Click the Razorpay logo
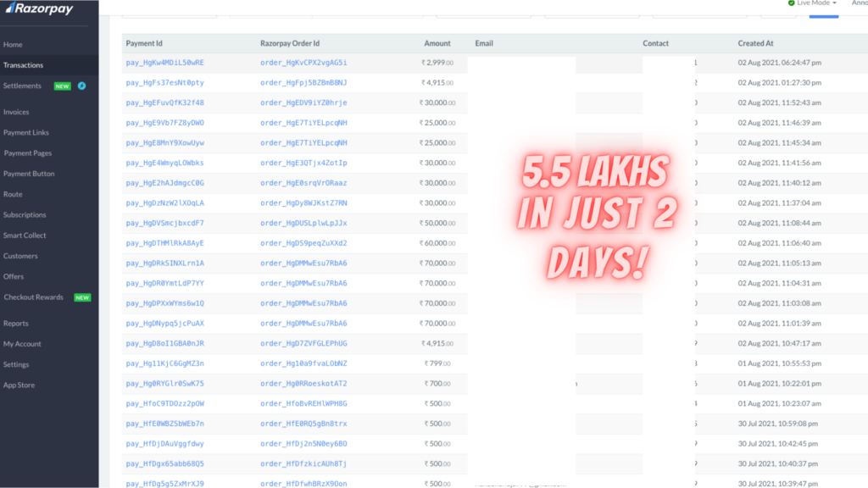This screenshot has height=488, width=868. click(x=38, y=10)
